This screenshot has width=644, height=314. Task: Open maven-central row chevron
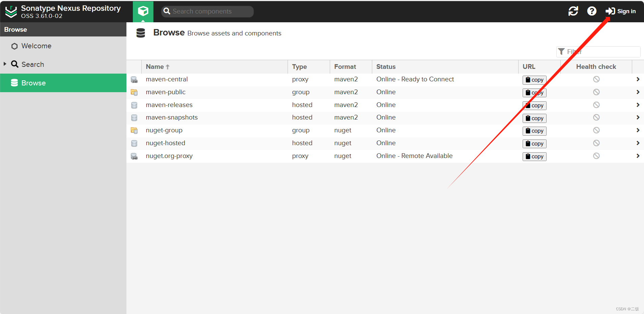(638, 79)
